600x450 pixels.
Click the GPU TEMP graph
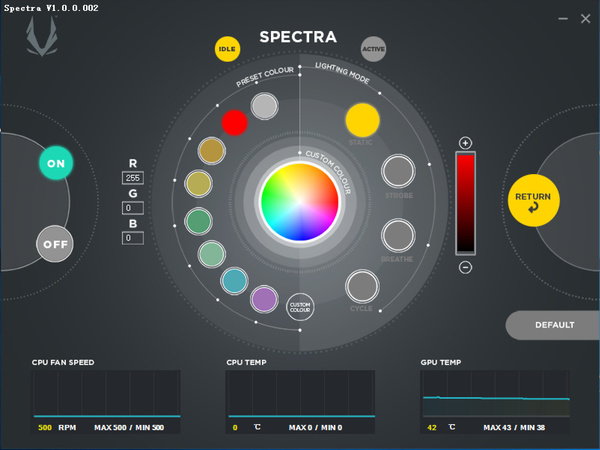click(x=496, y=394)
